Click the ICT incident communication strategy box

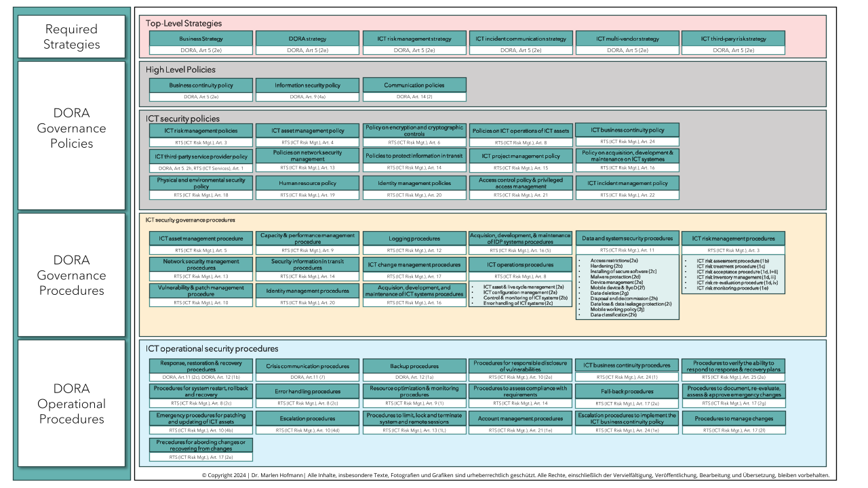[x=521, y=39]
